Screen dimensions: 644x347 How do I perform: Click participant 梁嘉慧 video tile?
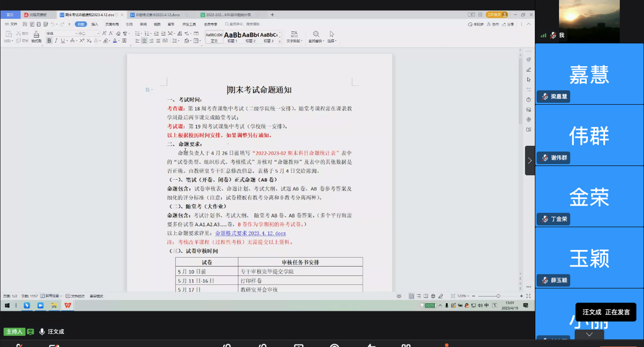pos(590,74)
